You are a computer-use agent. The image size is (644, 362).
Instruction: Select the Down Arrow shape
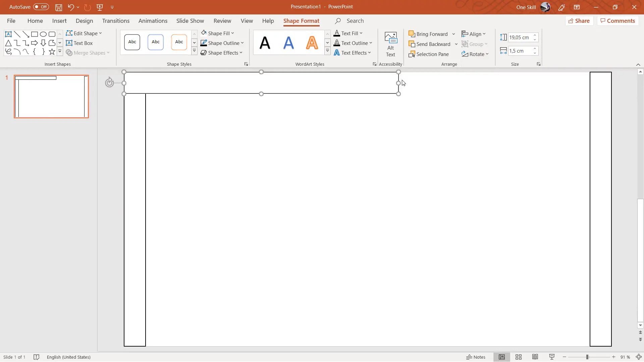coord(43,43)
